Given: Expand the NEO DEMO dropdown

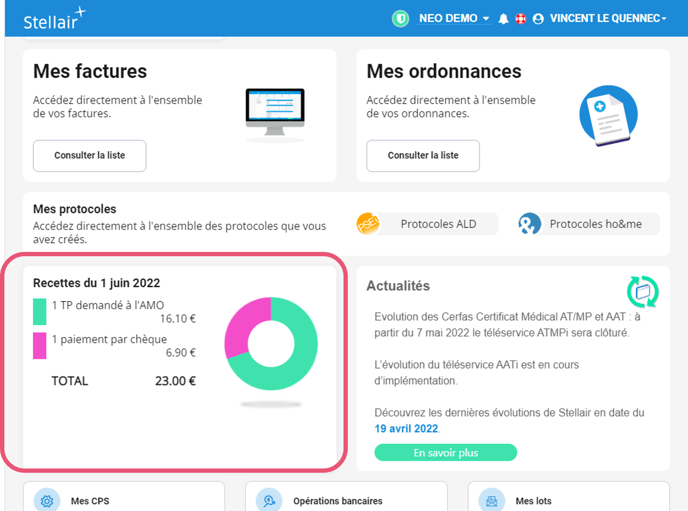Looking at the screenshot, I should point(454,19).
